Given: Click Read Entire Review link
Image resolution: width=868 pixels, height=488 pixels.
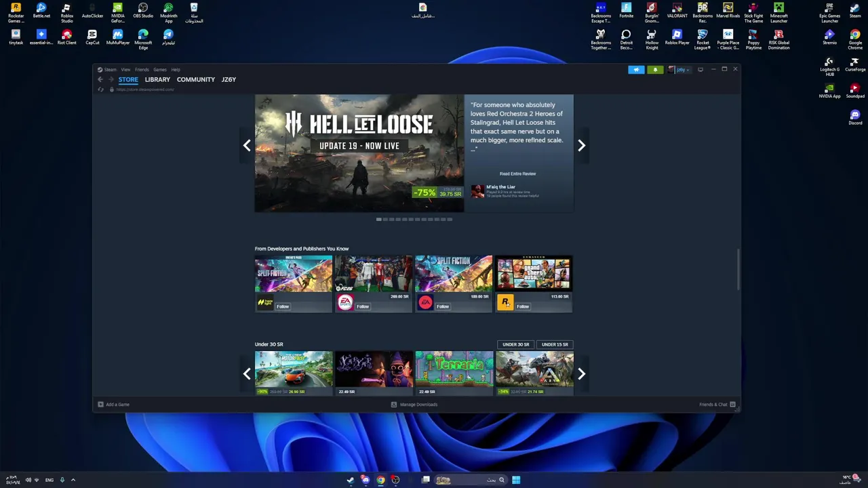Looking at the screenshot, I should coord(517,174).
